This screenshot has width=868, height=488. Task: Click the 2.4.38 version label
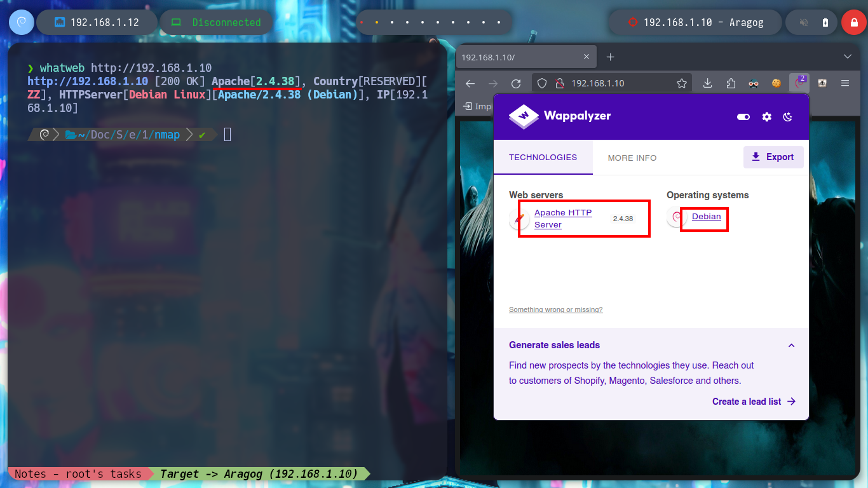click(623, 219)
